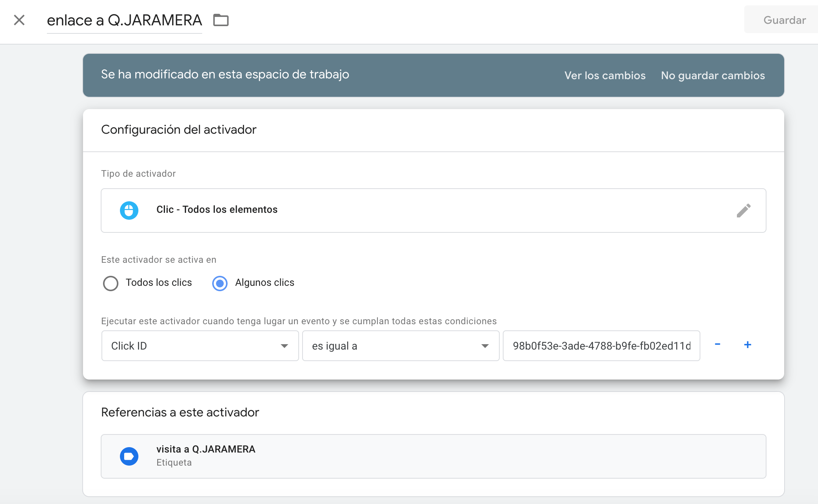818x504 pixels.
Task: Click the Se ha modificado banner text
Action: click(x=225, y=75)
